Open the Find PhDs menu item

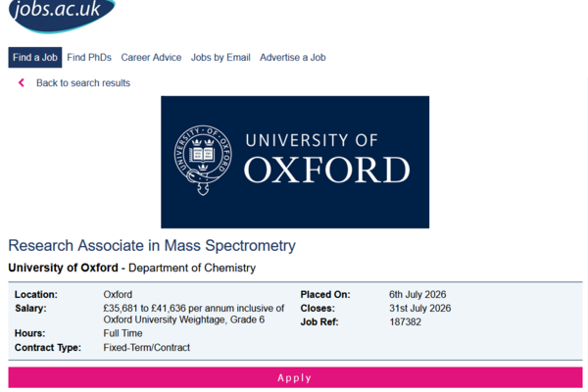[89, 58]
